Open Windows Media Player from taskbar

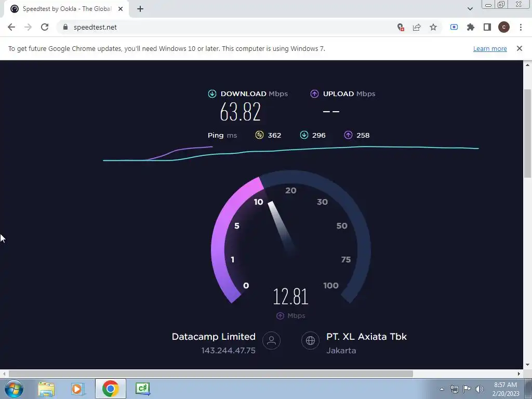pyautogui.click(x=77, y=389)
